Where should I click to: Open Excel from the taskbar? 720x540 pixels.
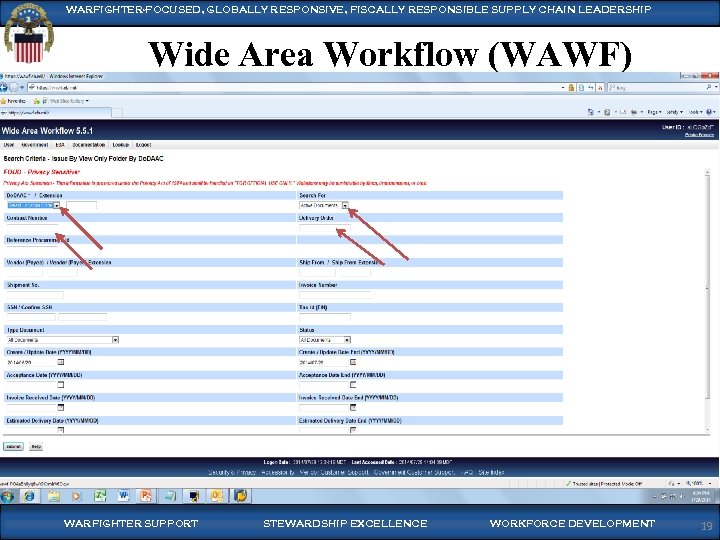(x=100, y=496)
